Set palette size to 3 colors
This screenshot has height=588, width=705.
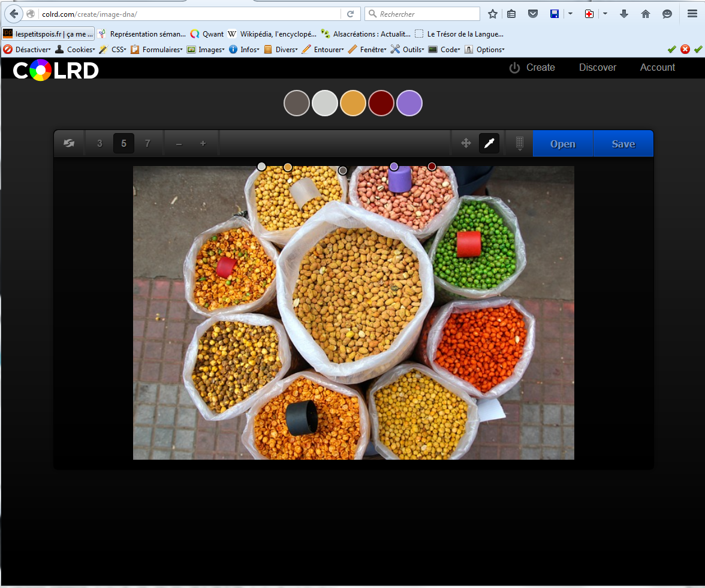[100, 143]
